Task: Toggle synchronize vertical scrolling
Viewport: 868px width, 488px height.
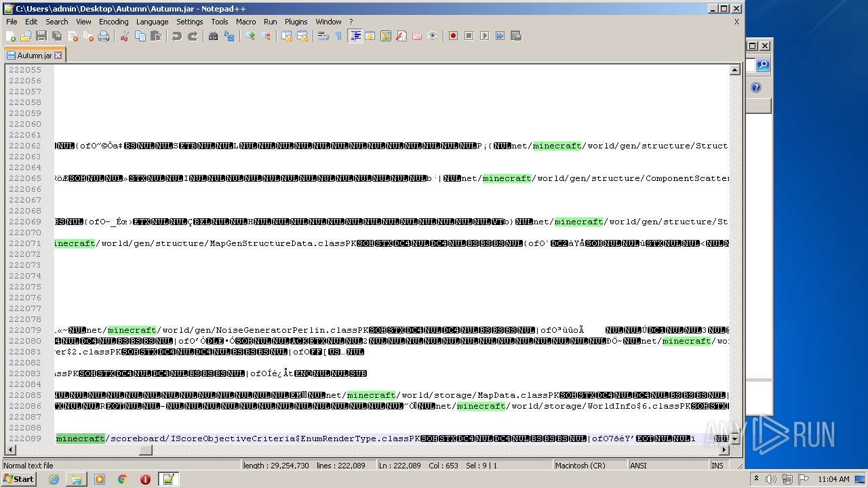Action: pos(287,36)
